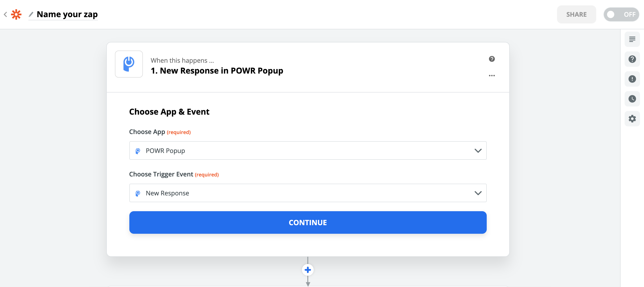Viewport: 644px width, 287px height.
Task: Click the pencil edit icon by zap name
Action: pyautogui.click(x=31, y=14)
